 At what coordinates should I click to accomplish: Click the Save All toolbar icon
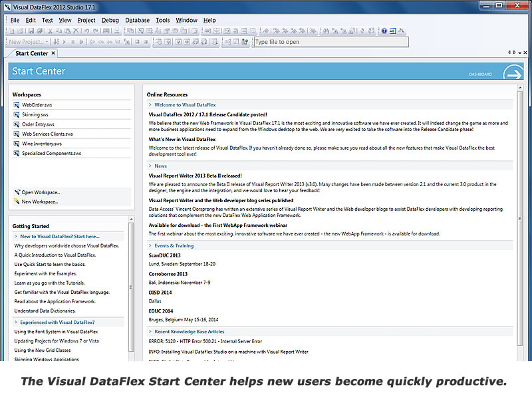click(40, 31)
